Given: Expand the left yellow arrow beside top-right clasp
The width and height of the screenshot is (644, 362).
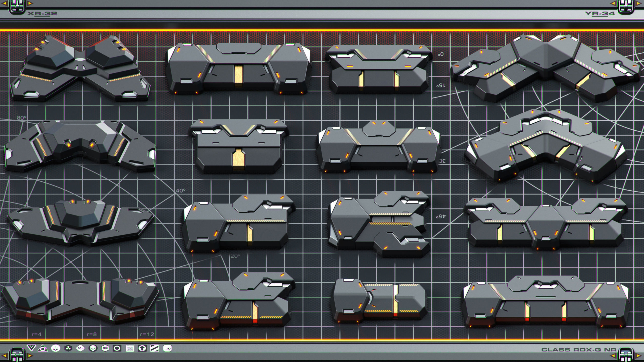Looking at the screenshot, I should tap(613, 3).
